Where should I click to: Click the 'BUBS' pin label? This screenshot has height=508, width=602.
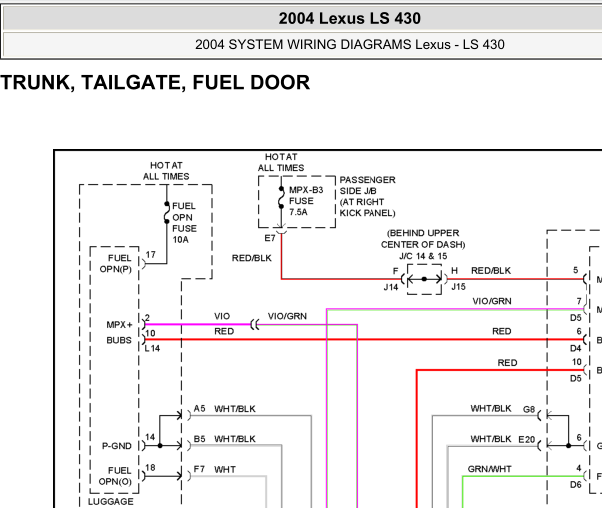pyautogui.click(x=119, y=340)
